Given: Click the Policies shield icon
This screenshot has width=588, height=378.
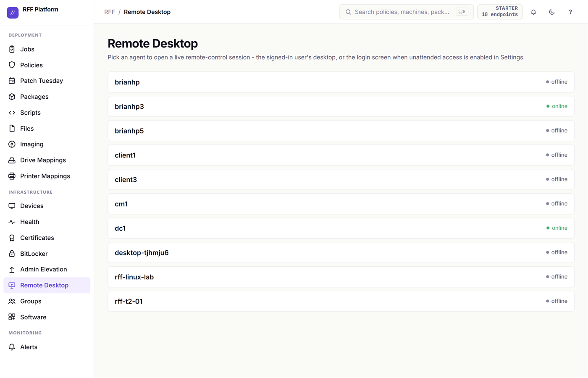Looking at the screenshot, I should coord(12,65).
